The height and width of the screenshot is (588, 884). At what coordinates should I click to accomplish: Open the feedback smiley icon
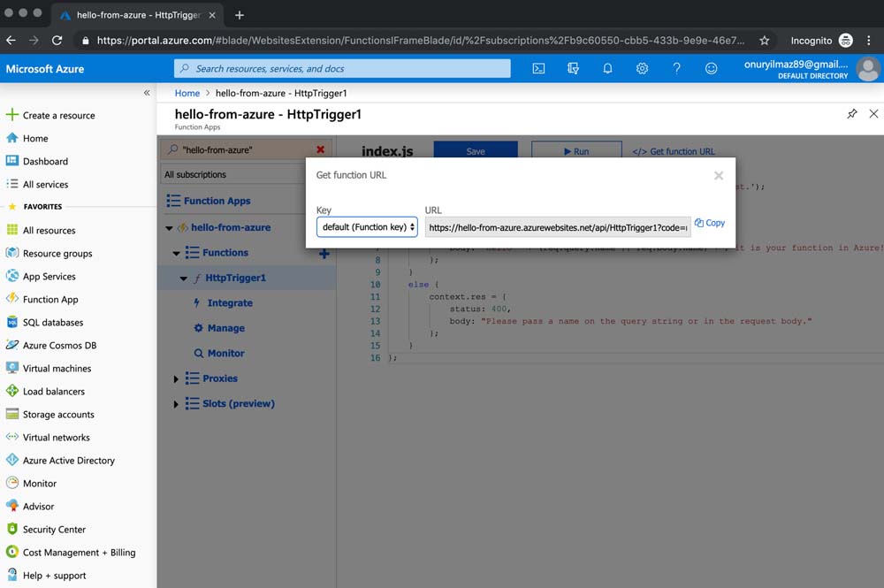(x=711, y=68)
